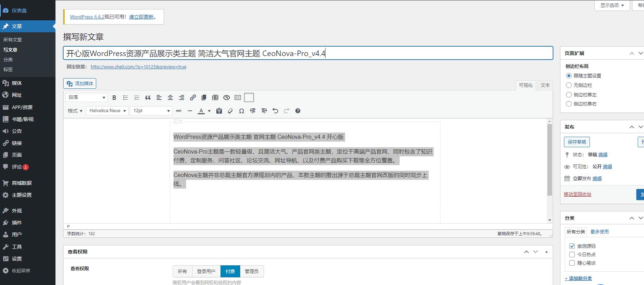Apply strikethrough formatting

click(x=179, y=111)
